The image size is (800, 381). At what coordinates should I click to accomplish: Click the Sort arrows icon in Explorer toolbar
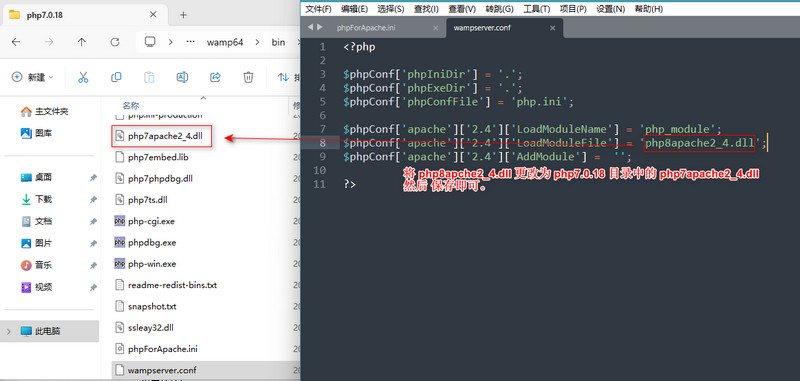pyautogui.click(x=283, y=77)
